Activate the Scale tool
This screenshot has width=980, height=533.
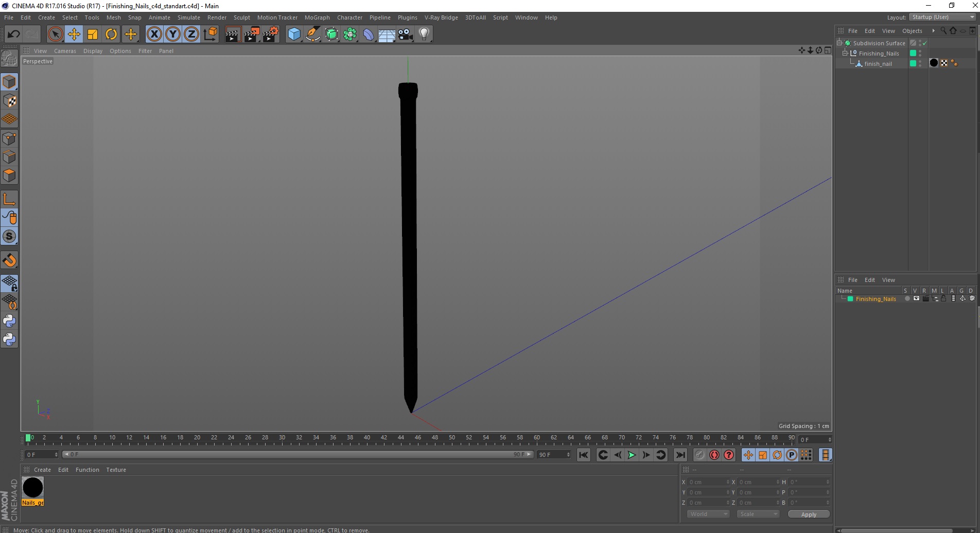pos(93,34)
